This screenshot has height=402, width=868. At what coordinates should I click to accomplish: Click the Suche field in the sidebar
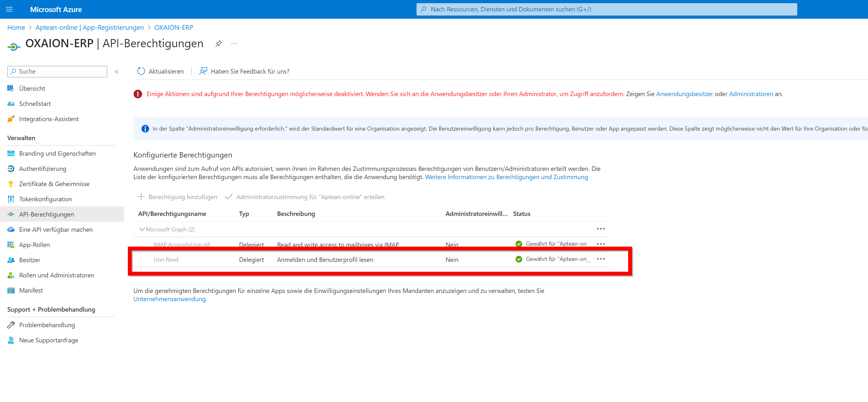pos(57,71)
